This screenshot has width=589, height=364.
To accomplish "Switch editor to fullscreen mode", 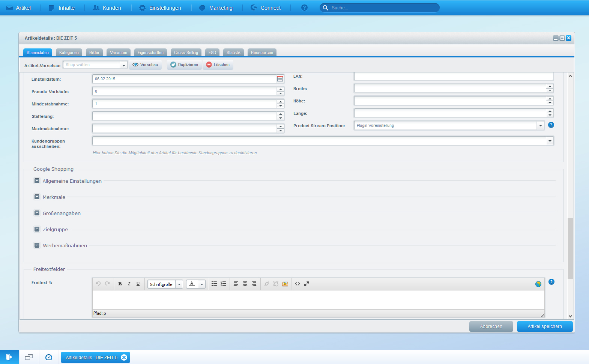I will 307,284.
